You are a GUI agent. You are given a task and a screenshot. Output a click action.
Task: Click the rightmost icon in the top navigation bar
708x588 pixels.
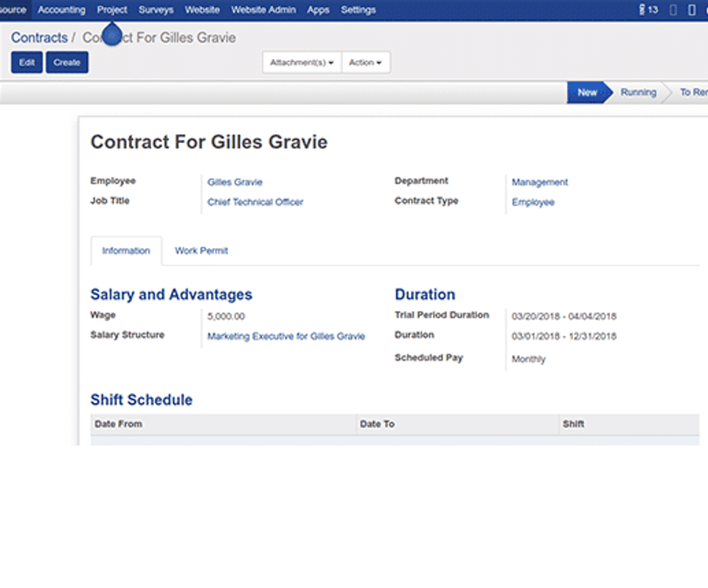tap(691, 10)
